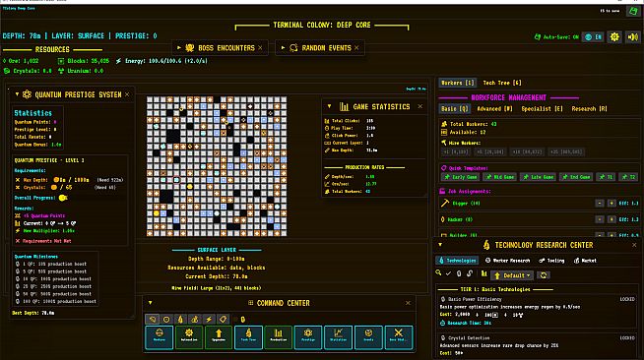The image size is (644, 360).
Task: Open crossed swords Boss button in Command Center
Action: [x=399, y=337]
